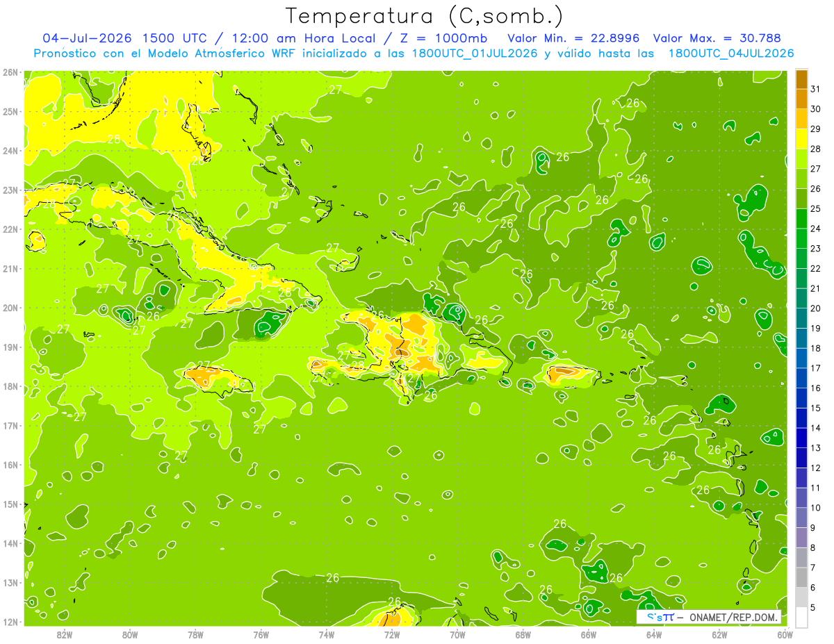This screenshot has height=644, width=834.
Task: Click the color scale value 14
Action: coord(816,428)
